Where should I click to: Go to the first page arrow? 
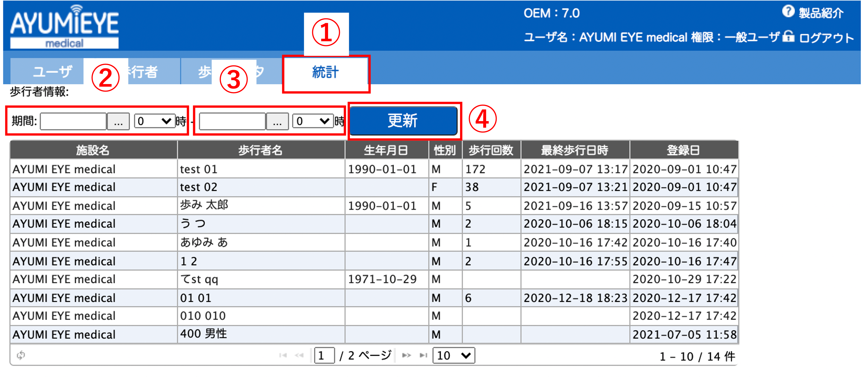tap(283, 355)
